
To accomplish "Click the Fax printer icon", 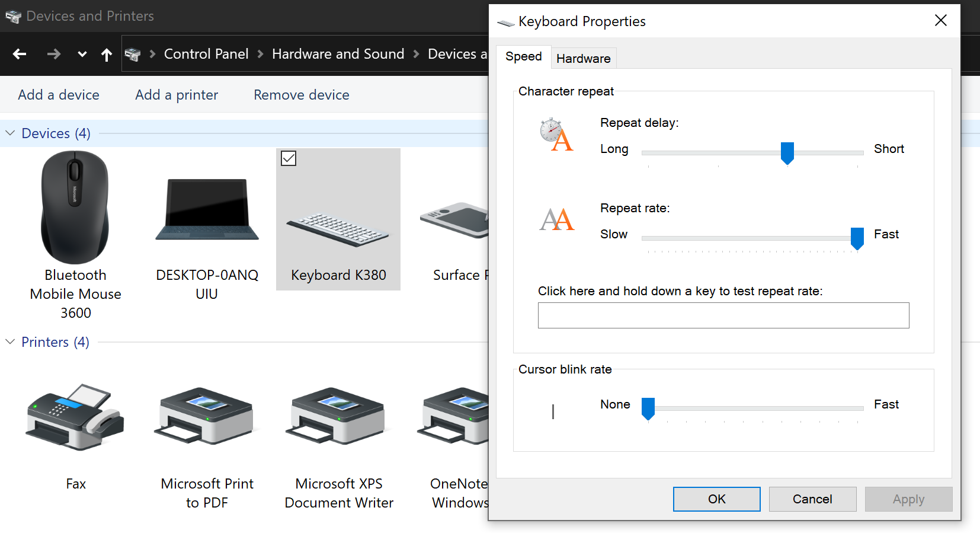I will click(75, 418).
